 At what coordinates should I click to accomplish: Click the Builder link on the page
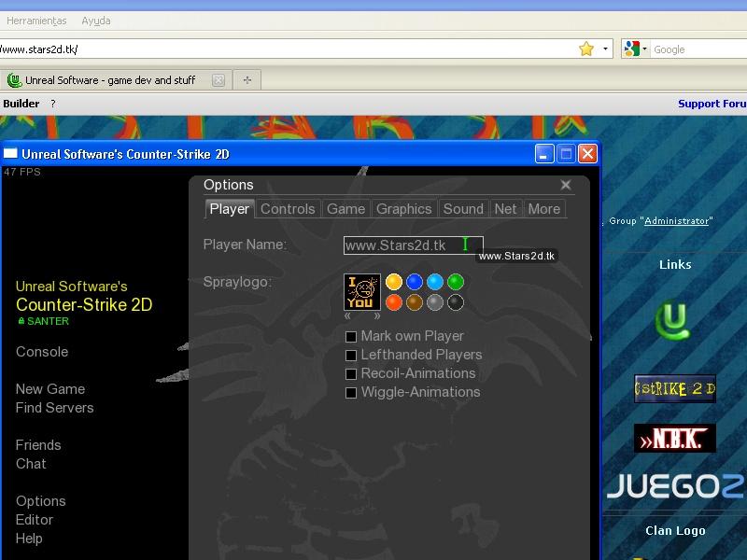pyautogui.click(x=21, y=104)
